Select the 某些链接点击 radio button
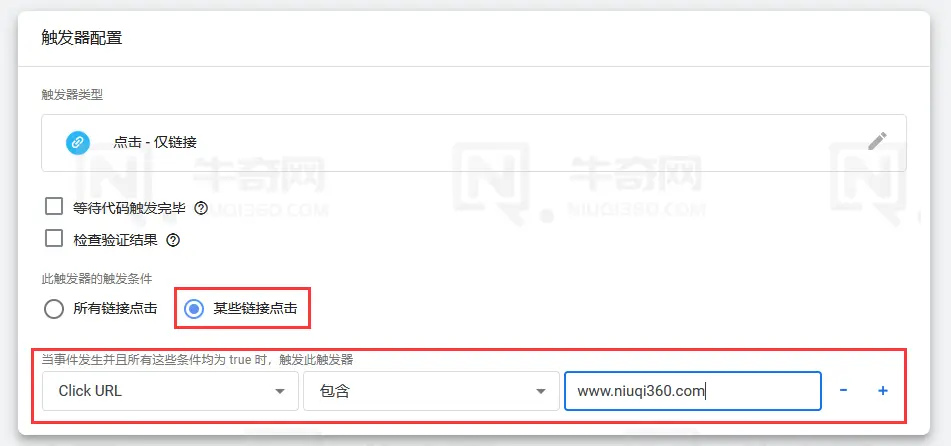The height and width of the screenshot is (446, 951). [194, 309]
